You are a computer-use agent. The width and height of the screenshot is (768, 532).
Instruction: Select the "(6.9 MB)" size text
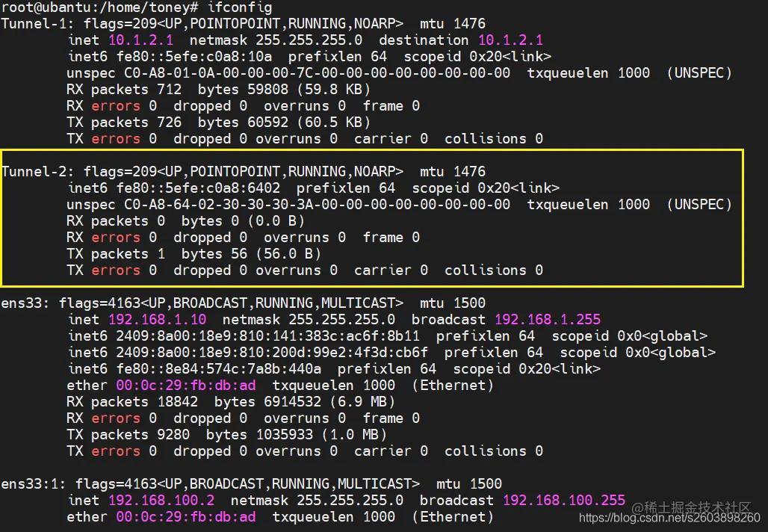coord(362,402)
